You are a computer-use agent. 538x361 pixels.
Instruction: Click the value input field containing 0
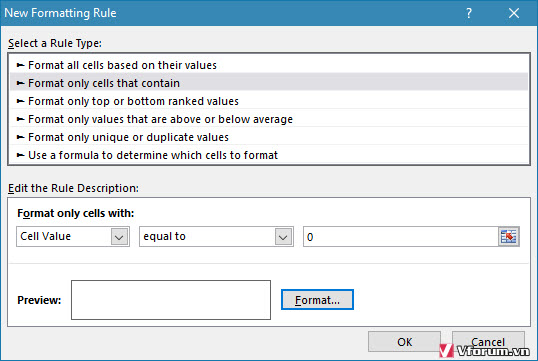pyautogui.click(x=400, y=236)
